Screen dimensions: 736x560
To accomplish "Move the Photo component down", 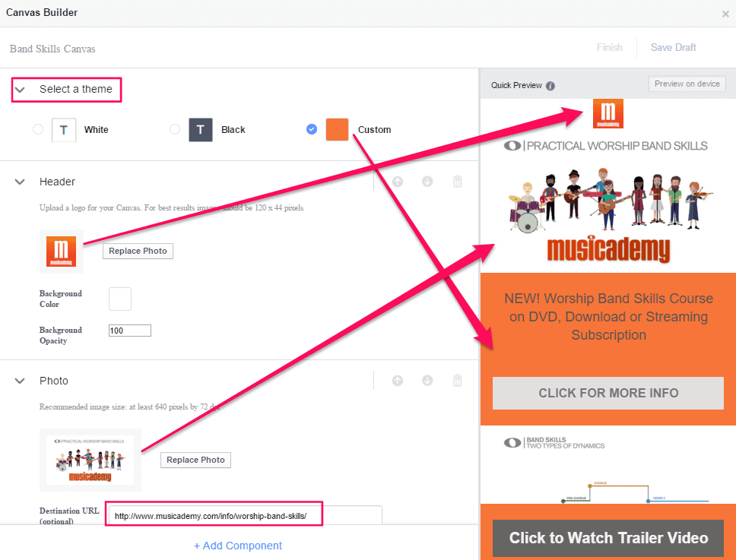I will (427, 380).
